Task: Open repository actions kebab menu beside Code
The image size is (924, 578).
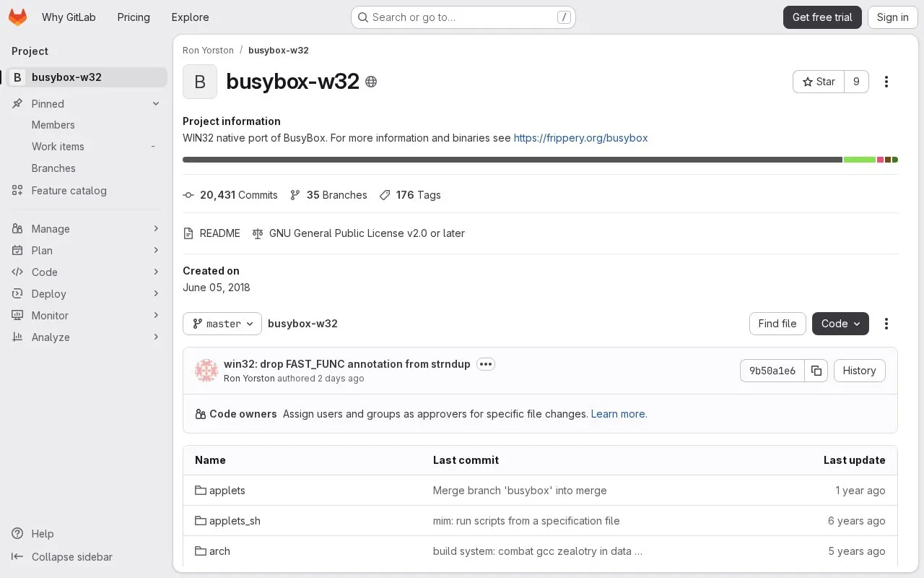Action: (x=886, y=324)
